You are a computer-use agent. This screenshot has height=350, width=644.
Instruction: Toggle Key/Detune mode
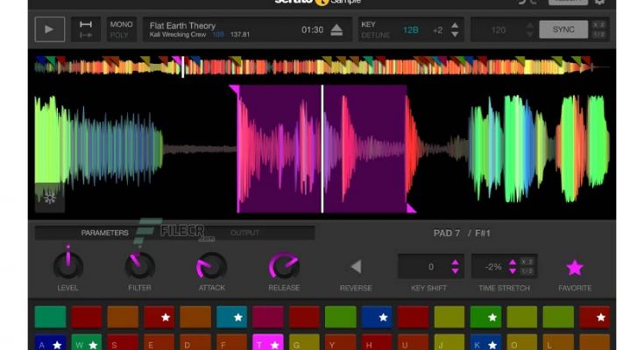tap(376, 30)
